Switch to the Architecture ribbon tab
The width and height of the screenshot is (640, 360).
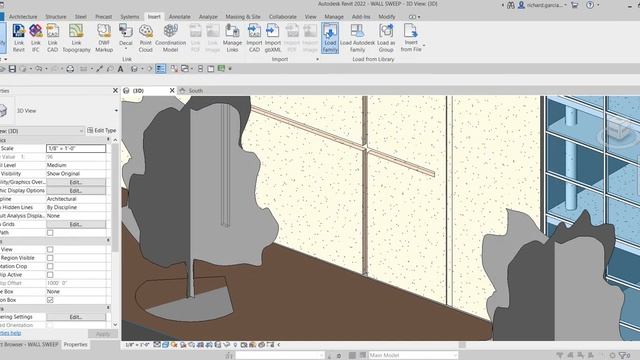[23, 17]
